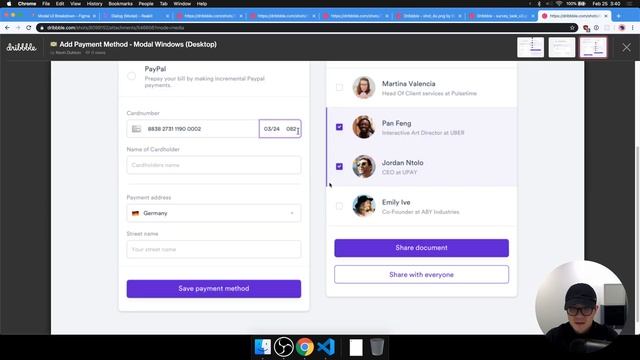Screen dimensions: 640x360
Task: Open the View menu
Action: click(76, 4)
